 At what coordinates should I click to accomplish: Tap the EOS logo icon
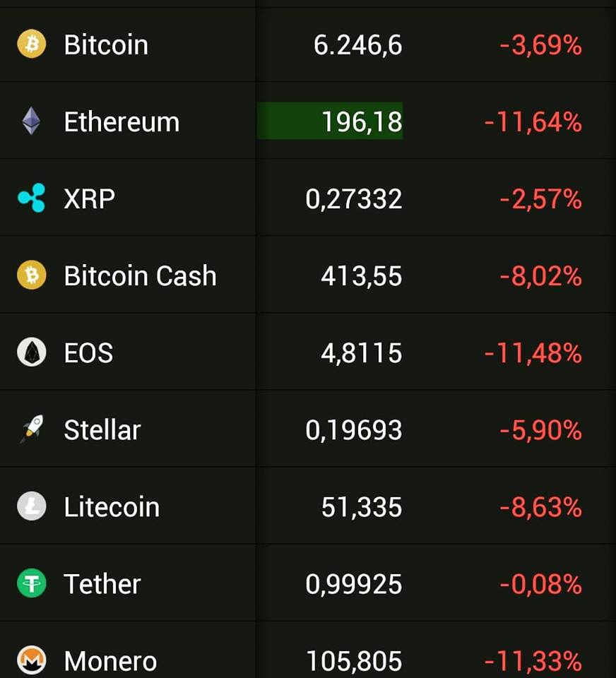[32, 352]
